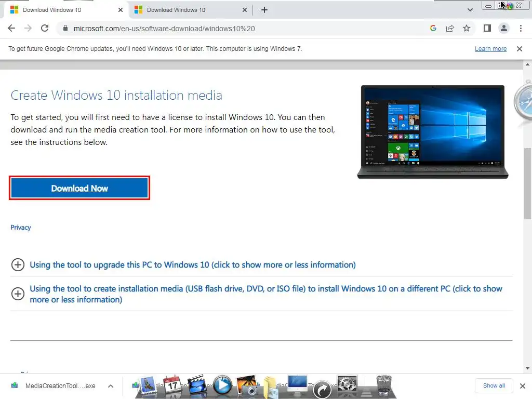
Task: Click the Download Now button
Action: (79, 188)
